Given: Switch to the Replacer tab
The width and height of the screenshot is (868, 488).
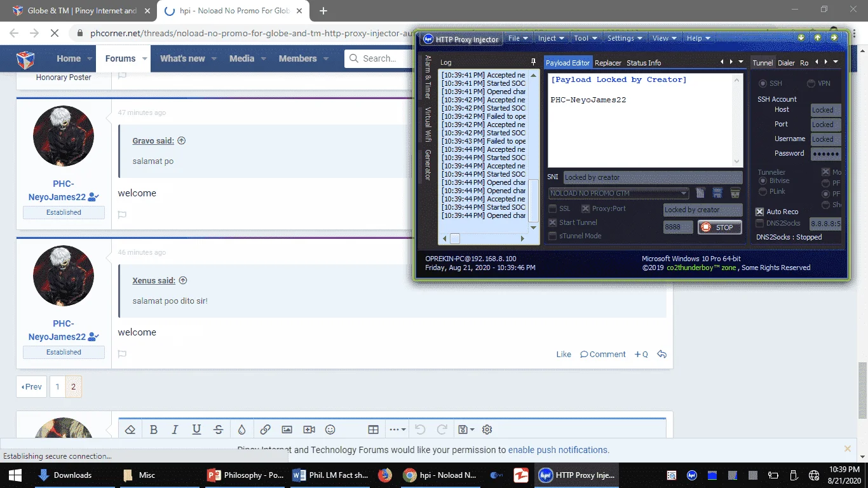Looking at the screenshot, I should (x=608, y=63).
